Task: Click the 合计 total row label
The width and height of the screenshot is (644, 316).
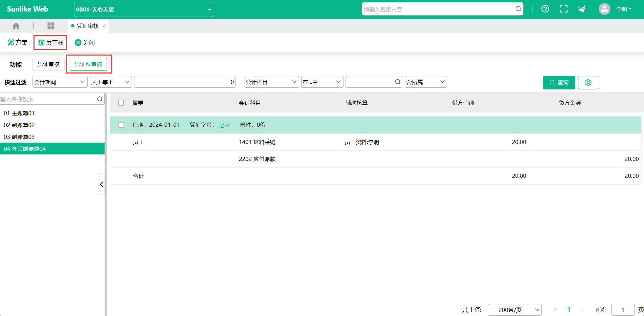Action: [138, 176]
